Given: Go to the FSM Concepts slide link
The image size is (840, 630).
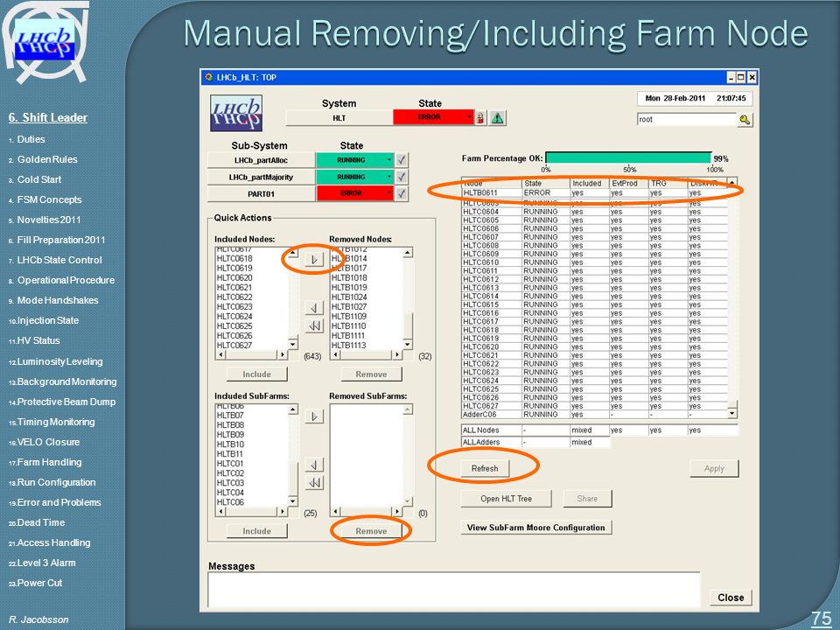Looking at the screenshot, I should click(49, 199).
